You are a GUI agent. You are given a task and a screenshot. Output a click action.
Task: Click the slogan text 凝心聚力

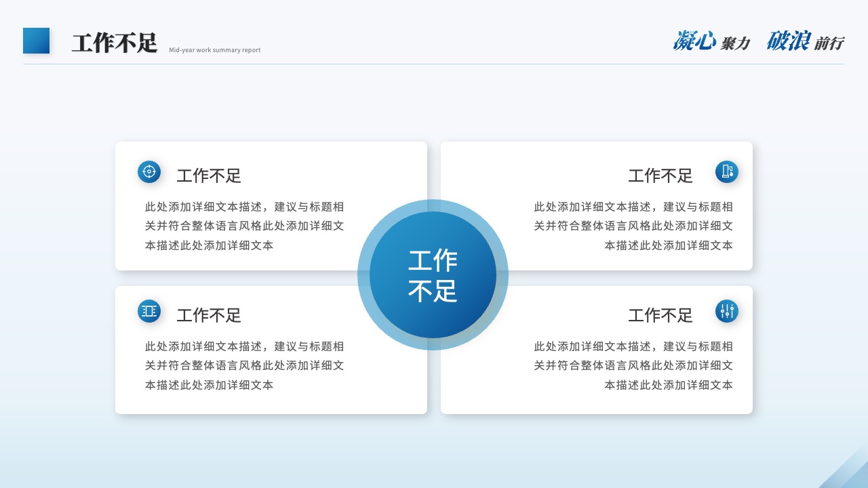(711, 41)
